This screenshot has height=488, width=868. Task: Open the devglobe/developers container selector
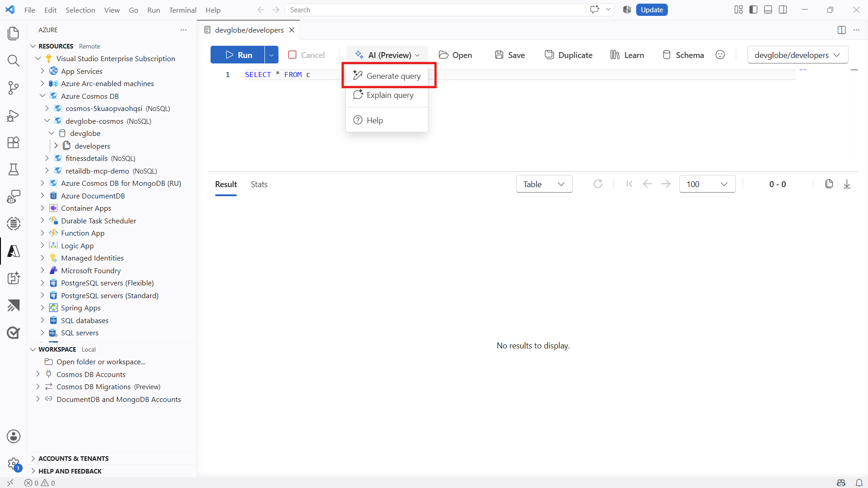click(x=798, y=55)
